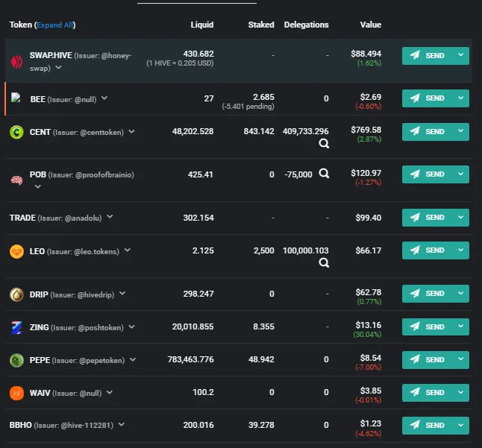Click the Delegations column header
This screenshot has width=482, height=448.
[306, 25]
